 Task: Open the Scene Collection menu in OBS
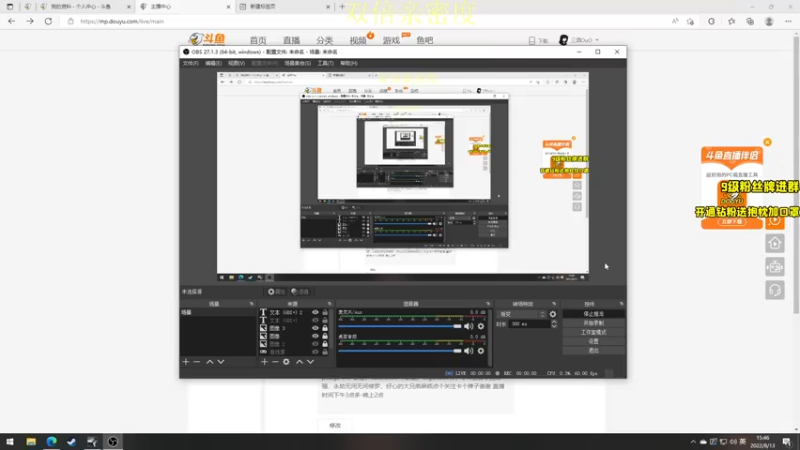(x=297, y=63)
